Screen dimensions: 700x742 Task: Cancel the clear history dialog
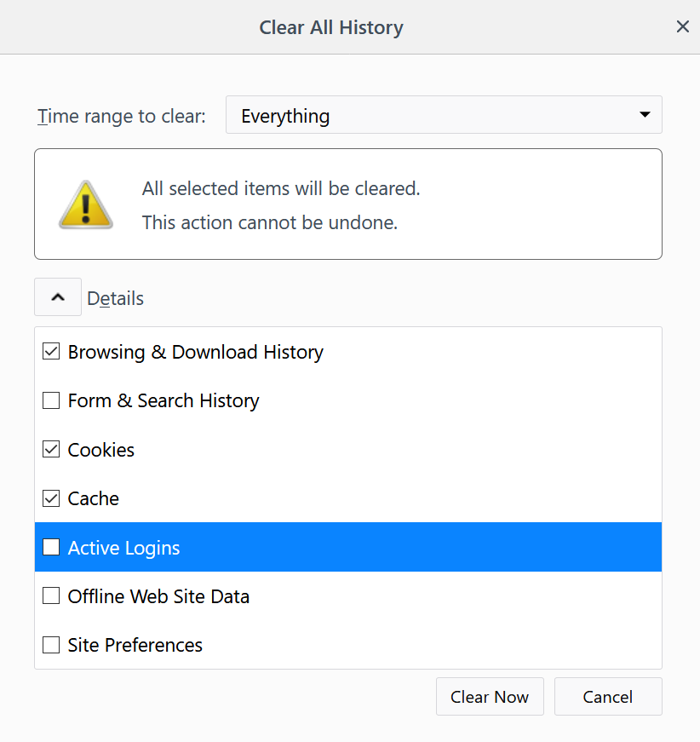point(608,697)
